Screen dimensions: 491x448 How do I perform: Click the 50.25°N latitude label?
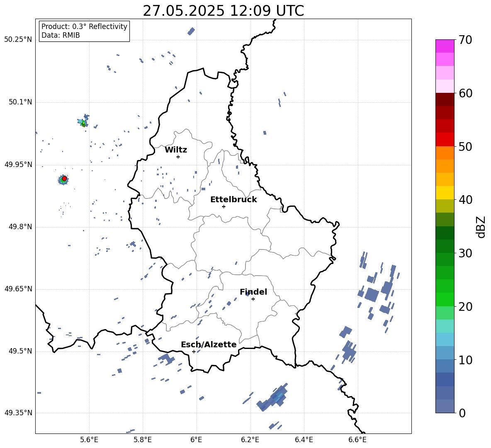pos(18,40)
